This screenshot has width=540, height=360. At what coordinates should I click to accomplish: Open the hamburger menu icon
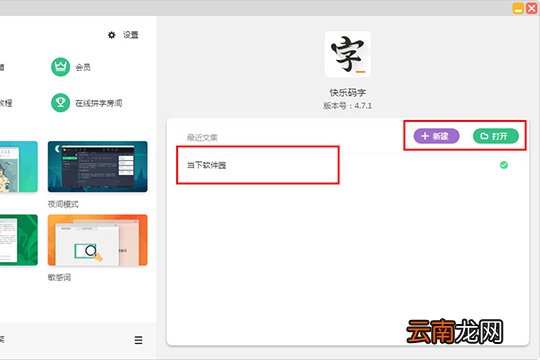point(138,340)
